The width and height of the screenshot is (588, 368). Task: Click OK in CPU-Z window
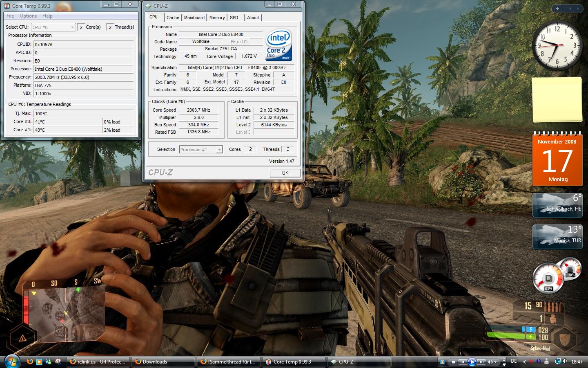tap(285, 173)
